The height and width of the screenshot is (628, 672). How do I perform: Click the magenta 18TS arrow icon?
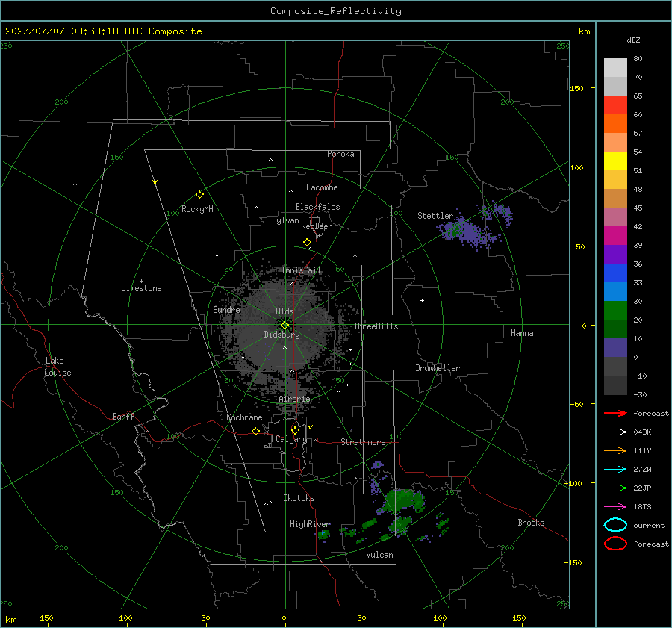click(x=615, y=507)
